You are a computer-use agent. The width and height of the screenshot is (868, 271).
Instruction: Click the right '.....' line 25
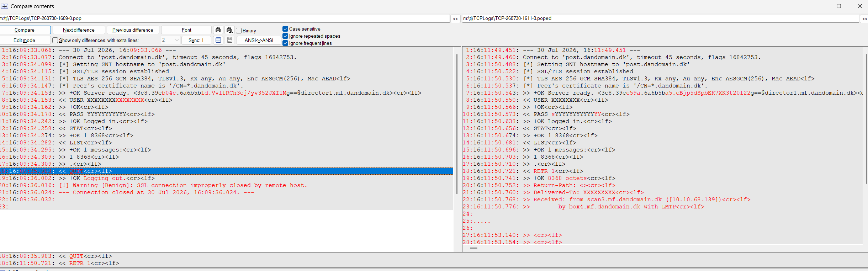click(x=662, y=221)
